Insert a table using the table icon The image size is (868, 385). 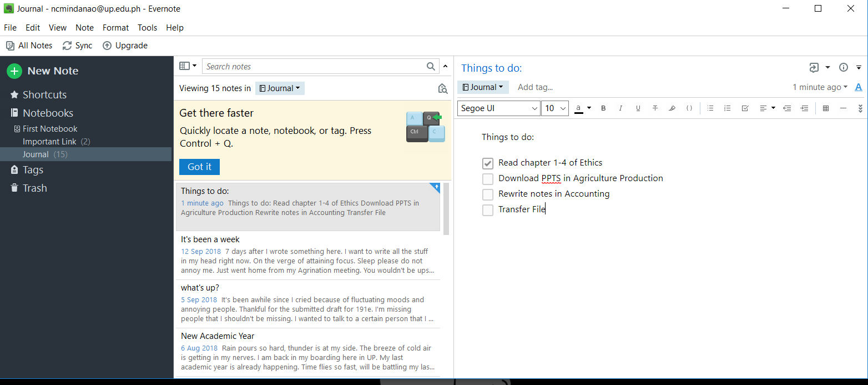tap(826, 108)
